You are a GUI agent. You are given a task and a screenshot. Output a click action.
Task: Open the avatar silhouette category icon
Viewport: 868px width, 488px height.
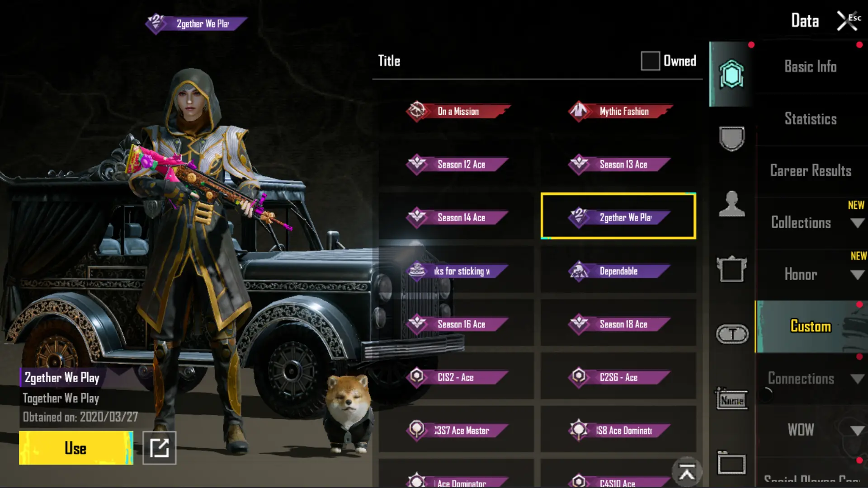tap(731, 204)
